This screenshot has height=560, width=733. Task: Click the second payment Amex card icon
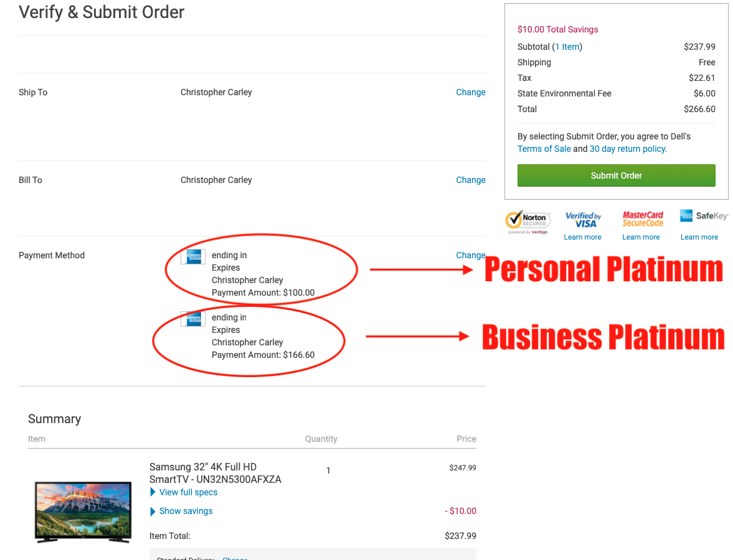pos(193,319)
